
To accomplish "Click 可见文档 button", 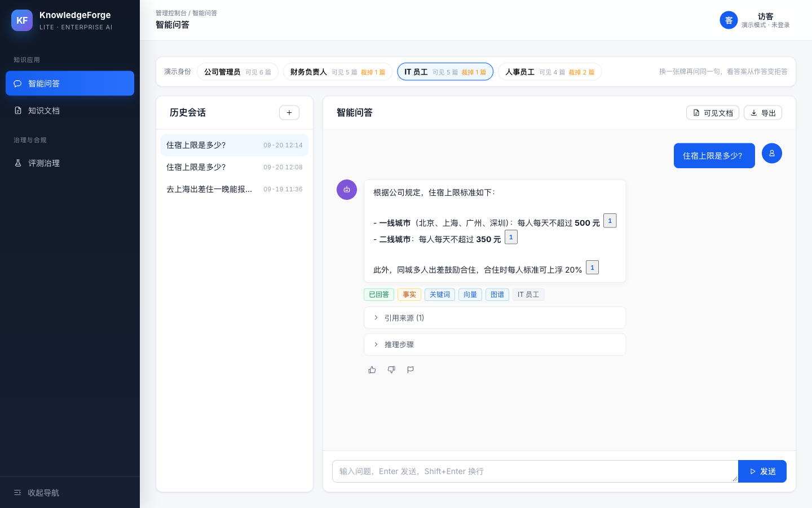I will click(x=713, y=113).
